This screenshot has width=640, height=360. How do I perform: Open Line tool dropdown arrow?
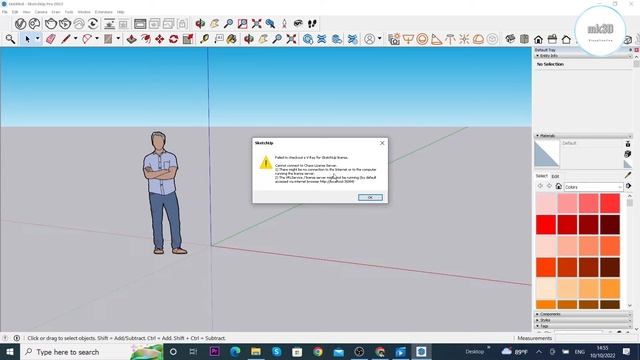[76, 39]
